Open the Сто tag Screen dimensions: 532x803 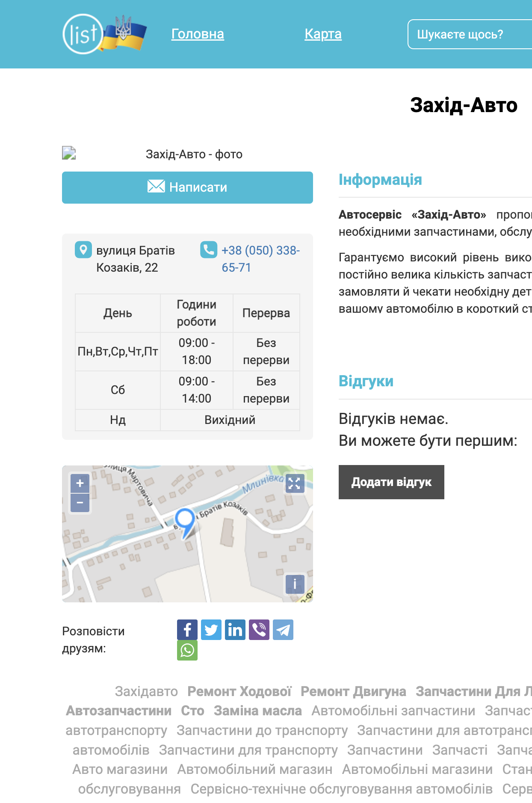(192, 711)
